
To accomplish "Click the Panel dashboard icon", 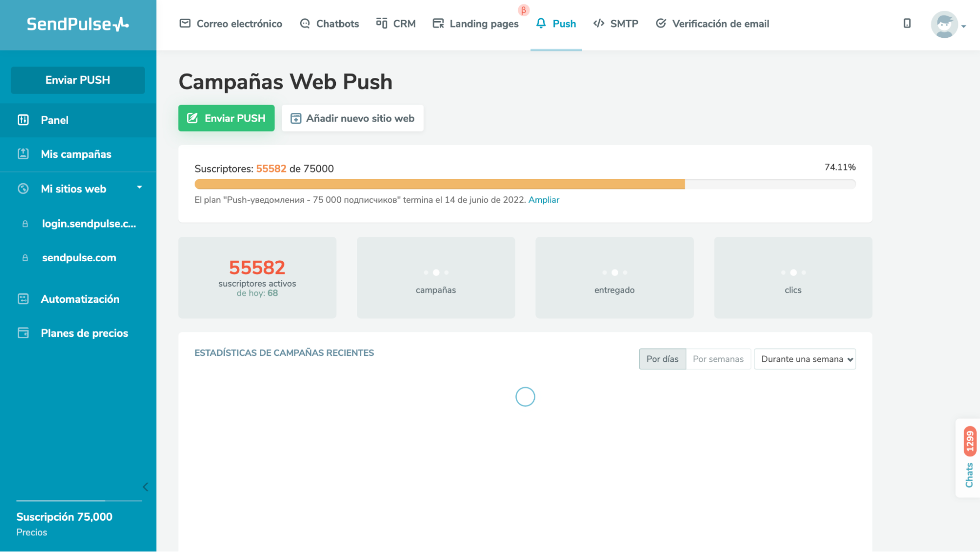I will click(x=23, y=120).
